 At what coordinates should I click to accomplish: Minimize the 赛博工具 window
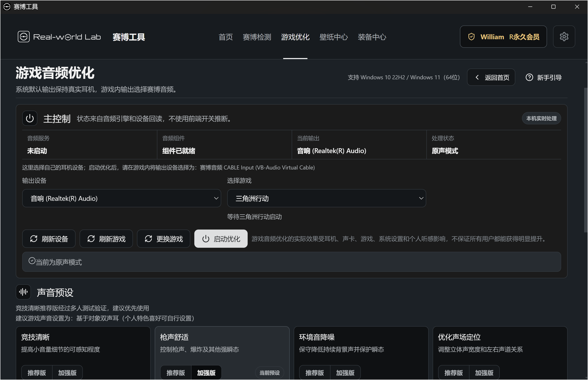[x=530, y=7]
